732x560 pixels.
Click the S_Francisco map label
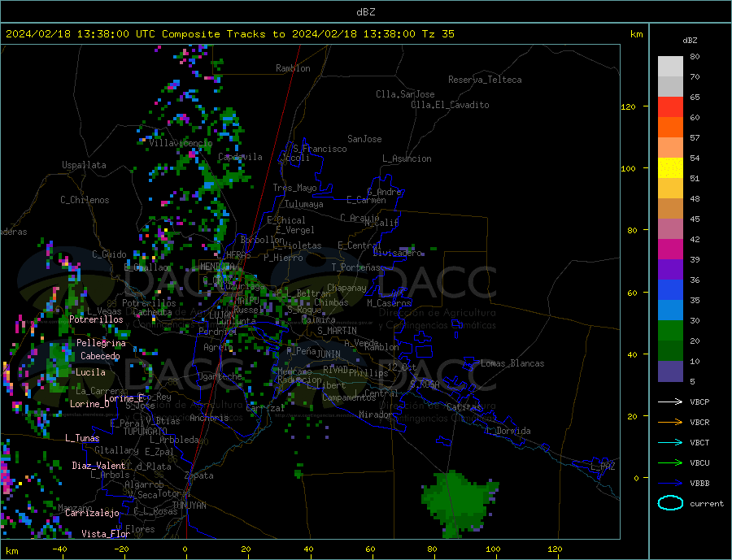coord(320,149)
